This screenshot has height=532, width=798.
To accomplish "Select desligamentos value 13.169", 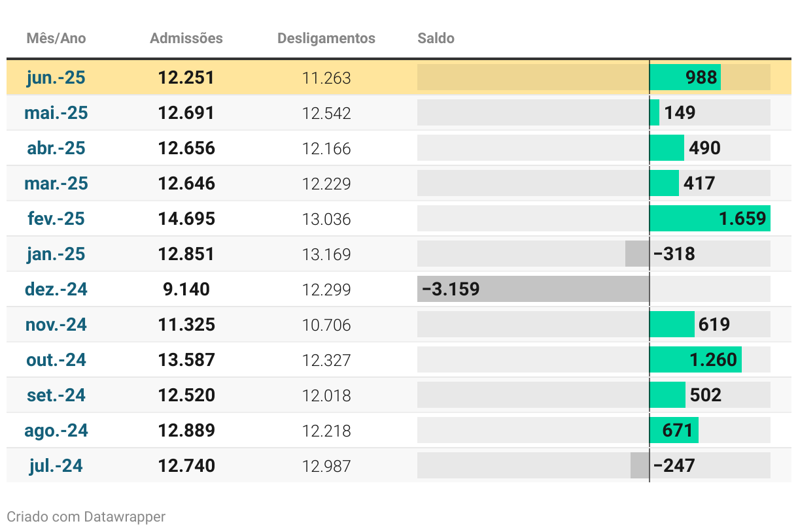I will point(326,254).
